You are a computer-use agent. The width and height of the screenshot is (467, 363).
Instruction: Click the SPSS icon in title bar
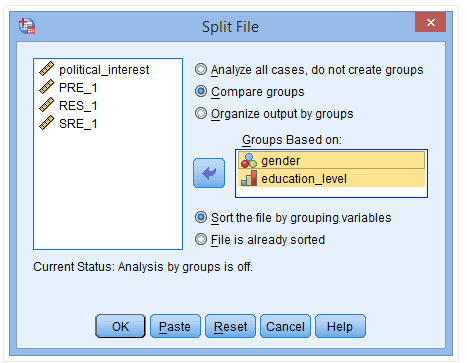[27, 26]
